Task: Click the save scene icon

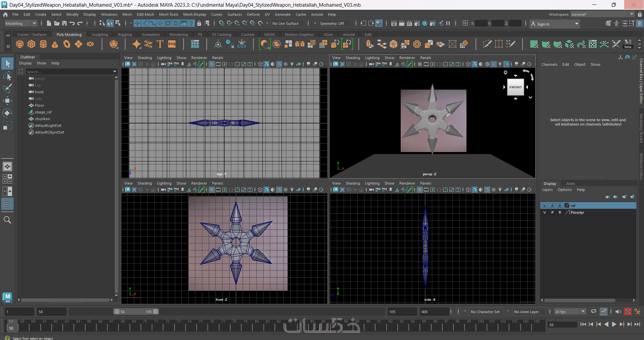Action: (64, 23)
